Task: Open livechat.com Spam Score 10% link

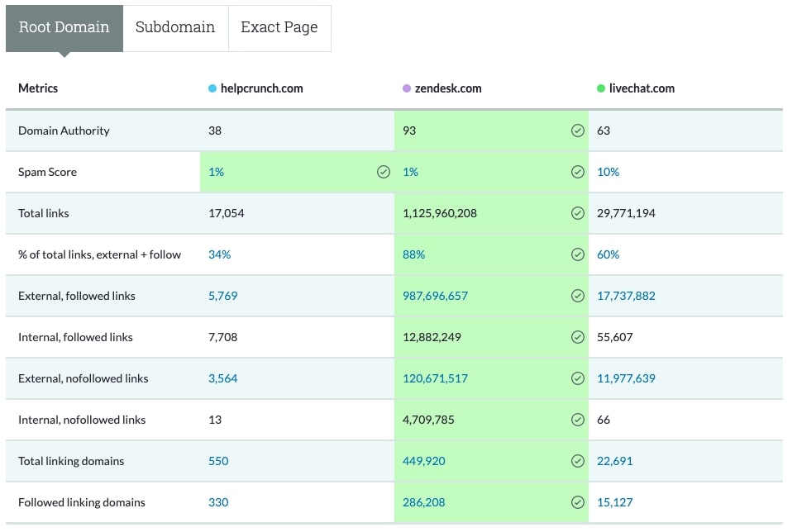Action: 608,172
